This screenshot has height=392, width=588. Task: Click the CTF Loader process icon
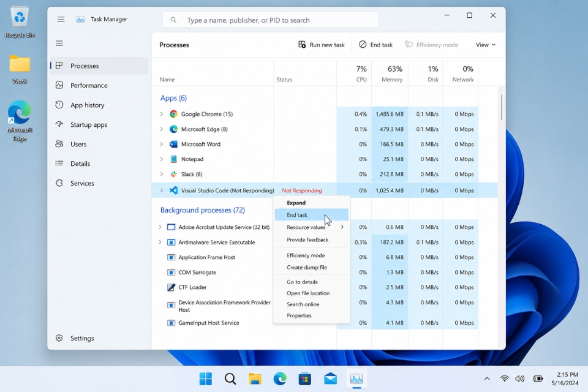pos(171,287)
